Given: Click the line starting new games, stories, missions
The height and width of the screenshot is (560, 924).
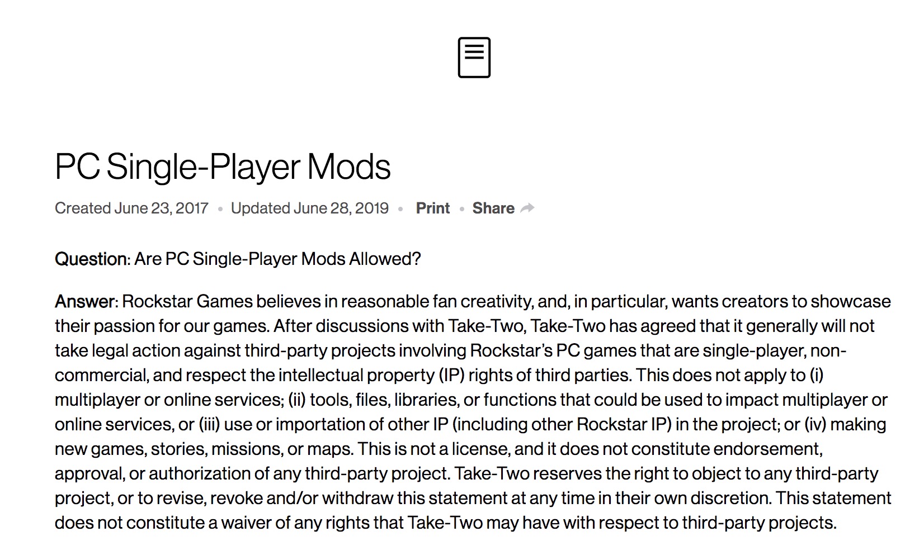Looking at the screenshot, I should [439, 449].
